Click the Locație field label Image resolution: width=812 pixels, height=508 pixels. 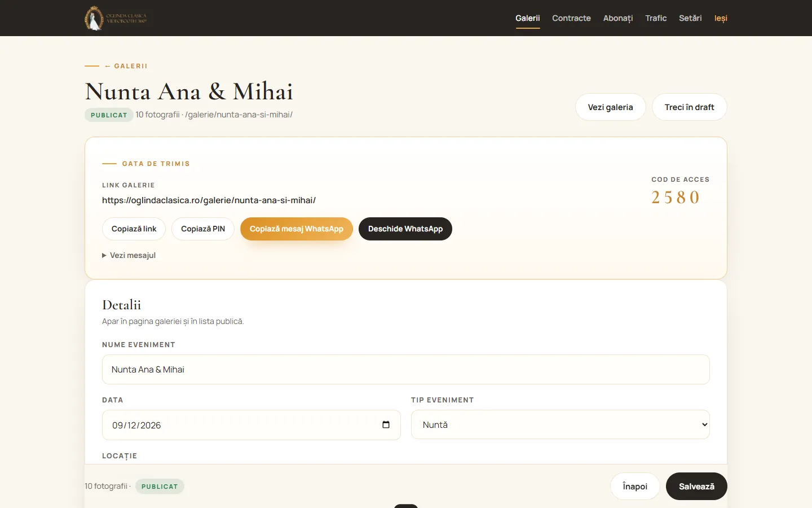pyautogui.click(x=120, y=456)
